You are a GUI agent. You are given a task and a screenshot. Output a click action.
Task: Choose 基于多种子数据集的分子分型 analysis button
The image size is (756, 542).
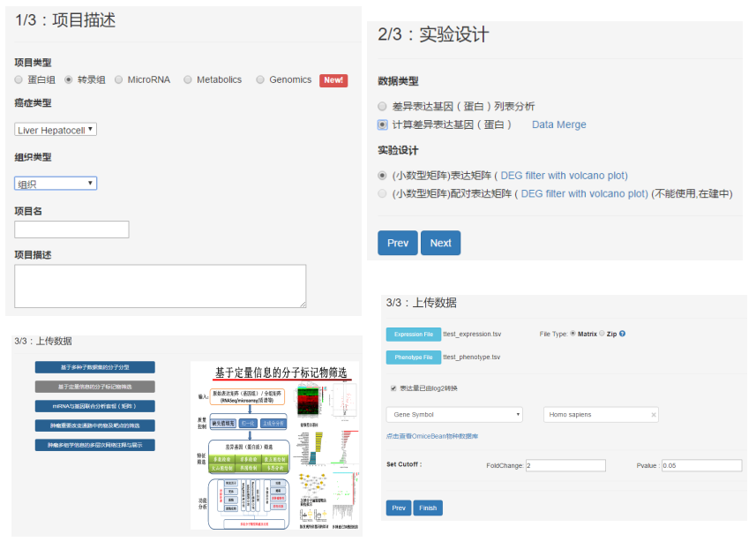click(x=95, y=367)
